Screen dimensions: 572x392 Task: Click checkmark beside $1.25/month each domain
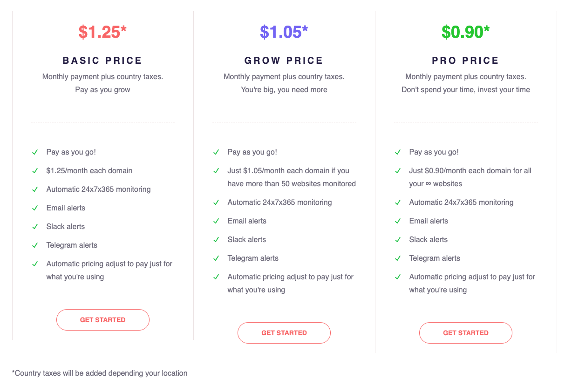coord(35,171)
